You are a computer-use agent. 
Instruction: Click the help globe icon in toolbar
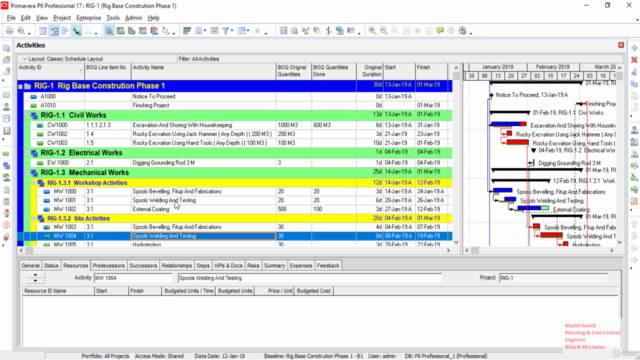tap(462, 31)
